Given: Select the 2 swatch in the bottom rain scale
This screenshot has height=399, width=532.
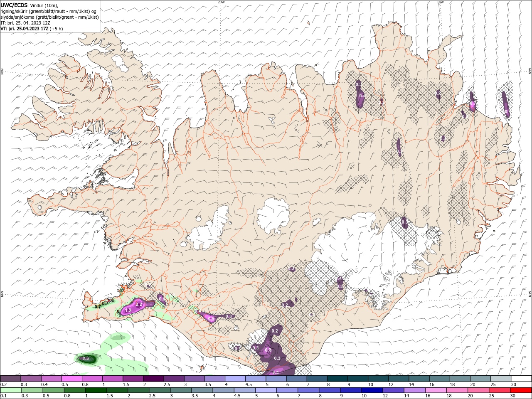Looking at the screenshot, I should click(138, 390).
